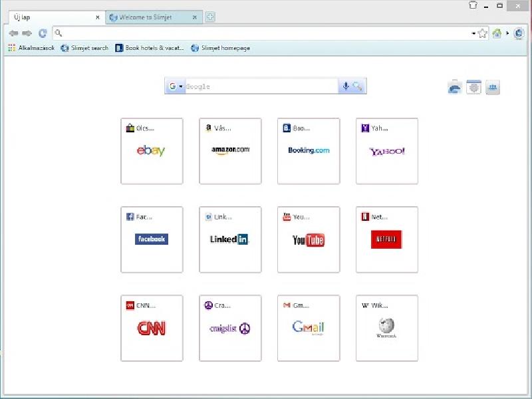Click into the Google search box
Image resolution: width=532 pixels, height=399 pixels.
pos(261,86)
